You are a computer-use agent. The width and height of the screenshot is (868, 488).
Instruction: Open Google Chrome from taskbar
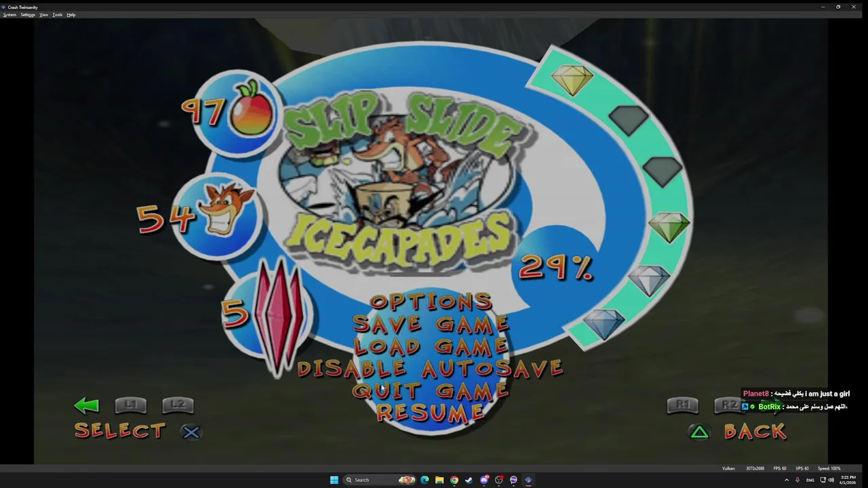pos(454,480)
